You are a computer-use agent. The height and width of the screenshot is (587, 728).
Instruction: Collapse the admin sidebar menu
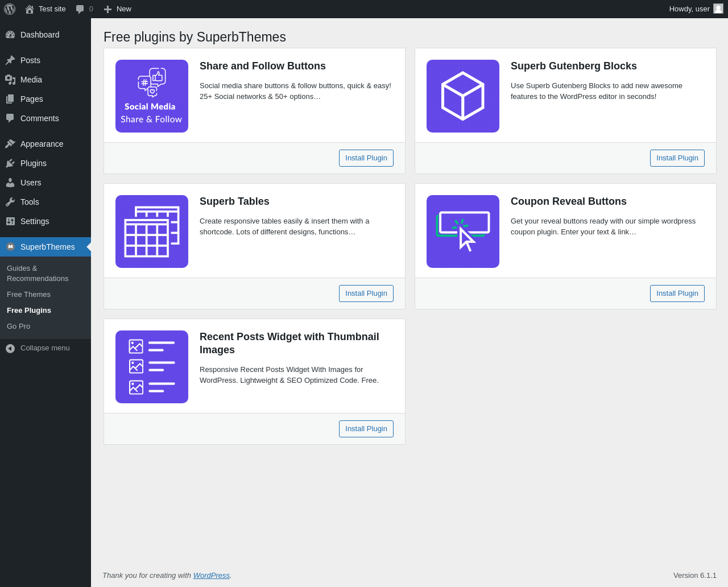45,348
